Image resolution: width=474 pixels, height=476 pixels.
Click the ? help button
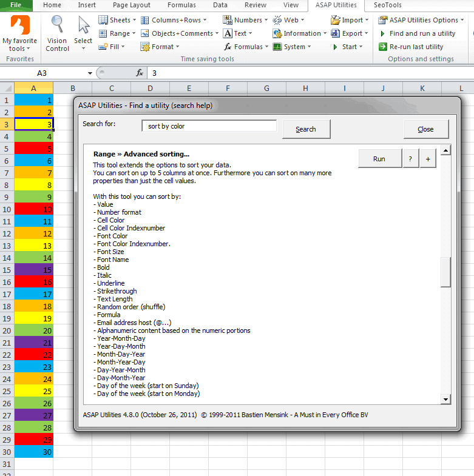tap(410, 159)
